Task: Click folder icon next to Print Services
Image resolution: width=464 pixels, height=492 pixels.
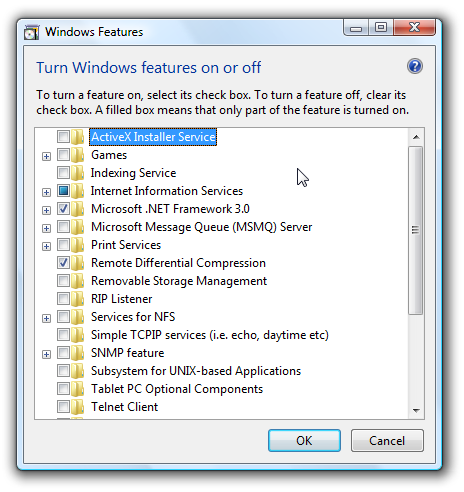Action: [x=78, y=245]
